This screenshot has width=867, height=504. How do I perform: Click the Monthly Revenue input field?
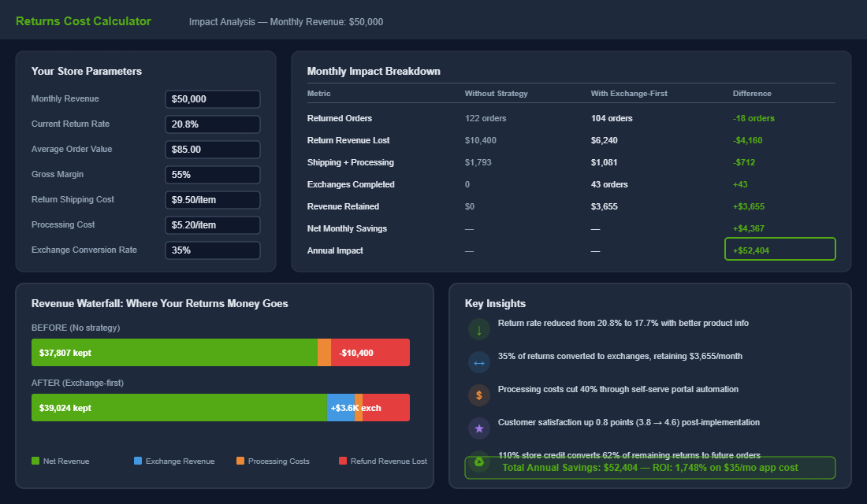click(212, 98)
